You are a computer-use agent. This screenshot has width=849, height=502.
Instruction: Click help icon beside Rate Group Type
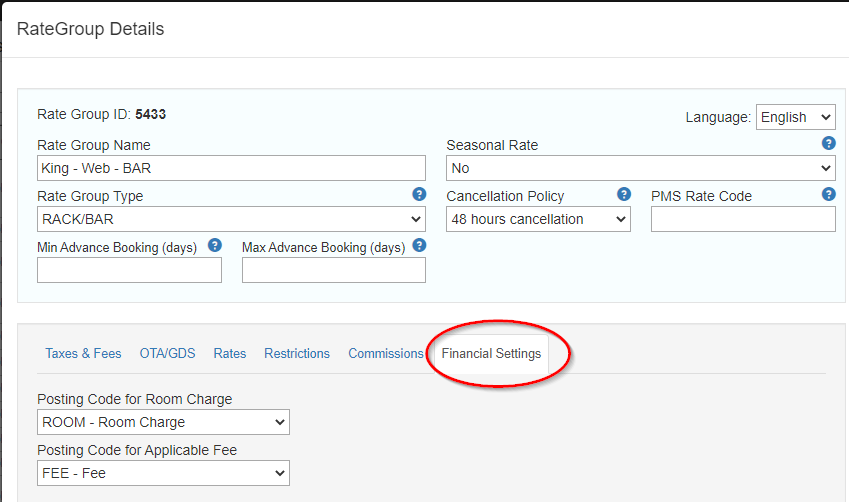tap(419, 194)
